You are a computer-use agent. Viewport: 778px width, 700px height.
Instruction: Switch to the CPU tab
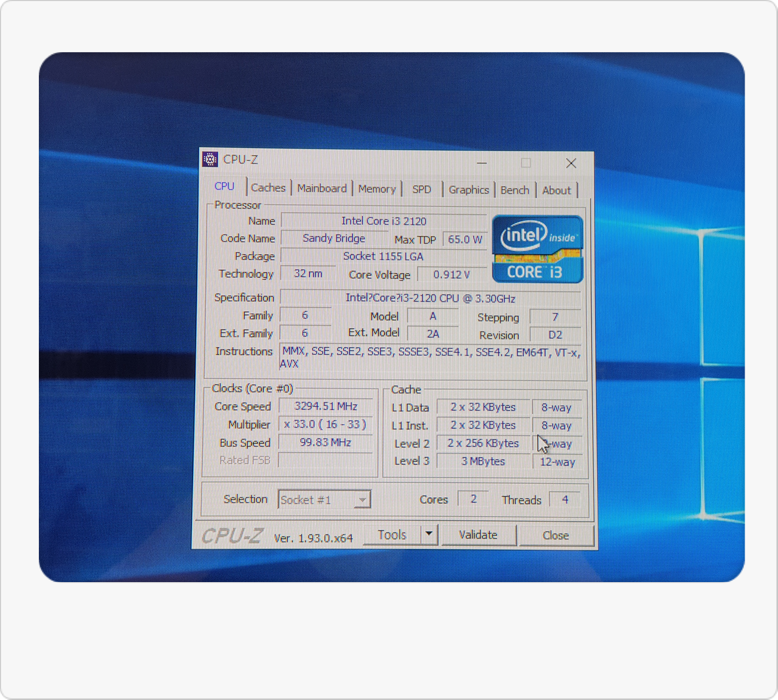click(224, 187)
